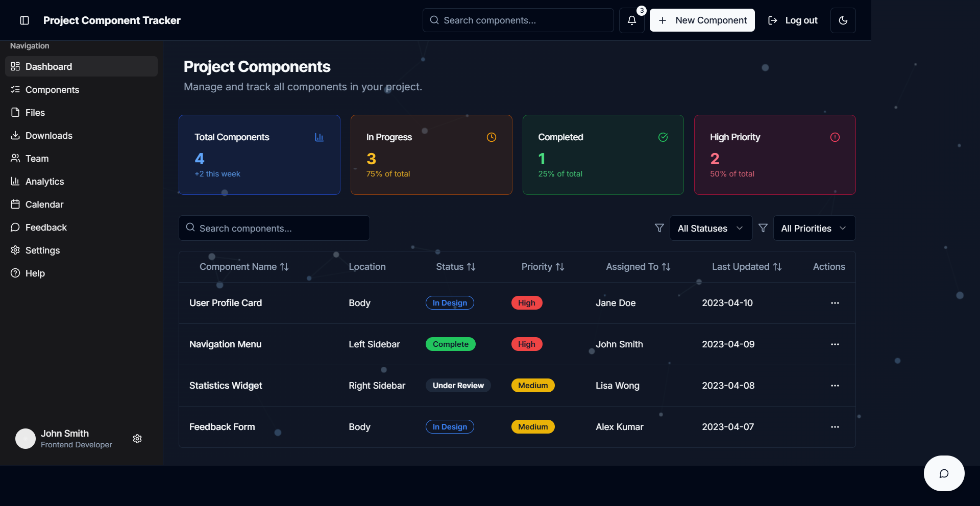The image size is (980, 506).
Task: Open Files in the sidebar
Action: click(x=82, y=112)
